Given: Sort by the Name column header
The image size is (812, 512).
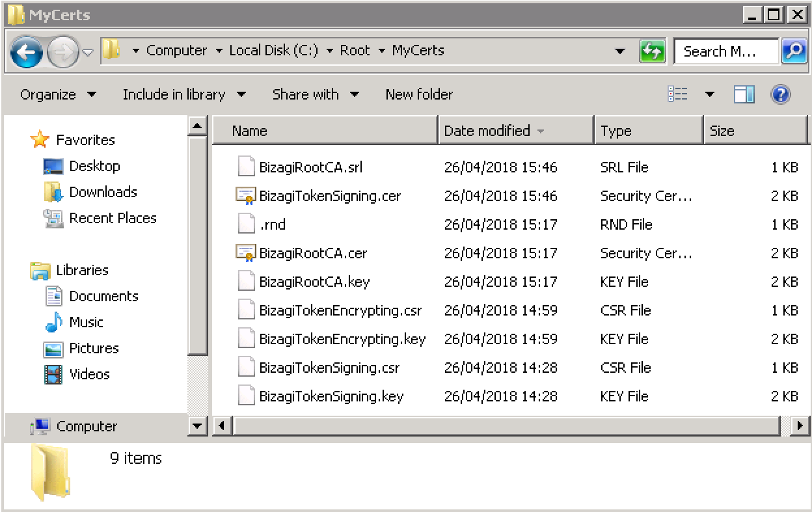Looking at the screenshot, I should [x=325, y=131].
